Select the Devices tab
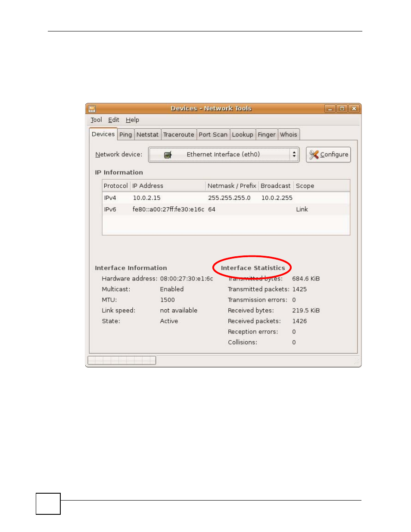 [x=103, y=134]
